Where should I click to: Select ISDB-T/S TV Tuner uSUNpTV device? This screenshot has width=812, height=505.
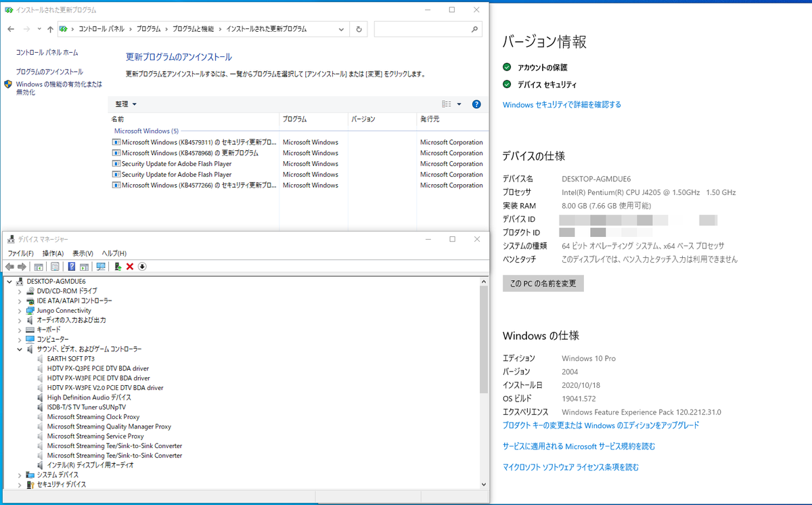point(86,407)
